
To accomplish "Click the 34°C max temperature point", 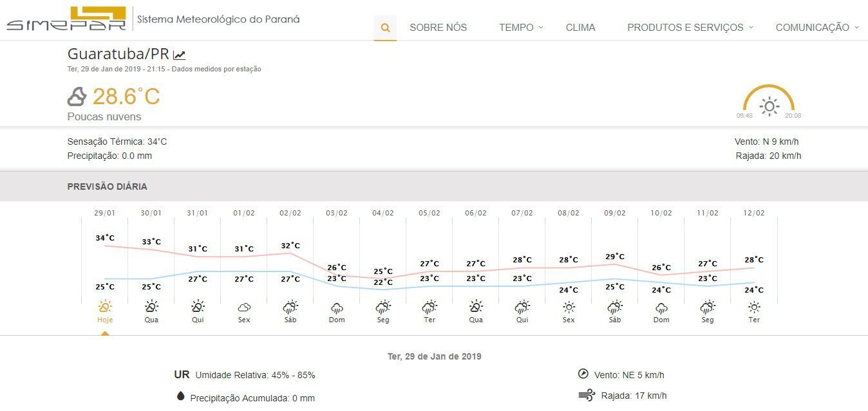I will (x=105, y=238).
